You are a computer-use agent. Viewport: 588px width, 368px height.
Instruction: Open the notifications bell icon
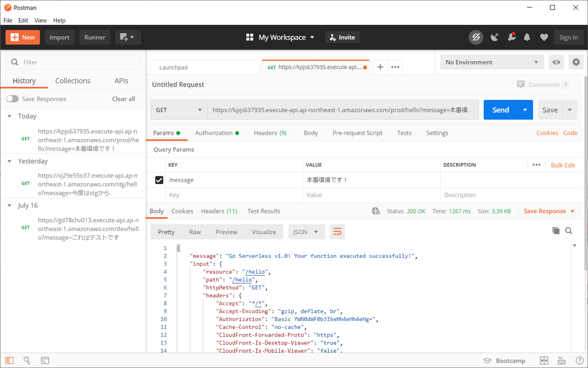(527, 37)
